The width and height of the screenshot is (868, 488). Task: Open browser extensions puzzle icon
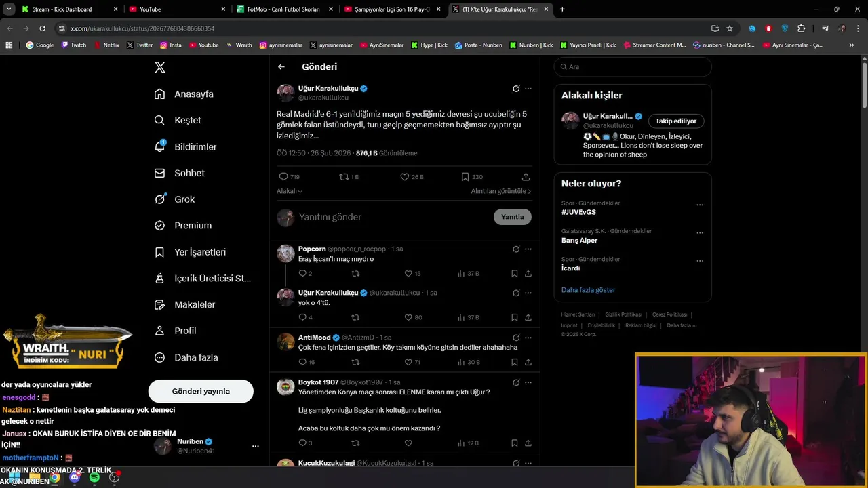802,28
